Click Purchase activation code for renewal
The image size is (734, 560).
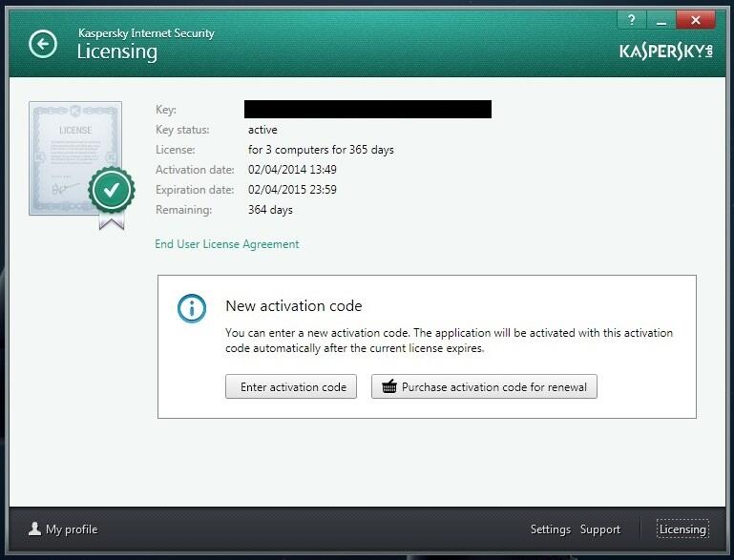[484, 386]
